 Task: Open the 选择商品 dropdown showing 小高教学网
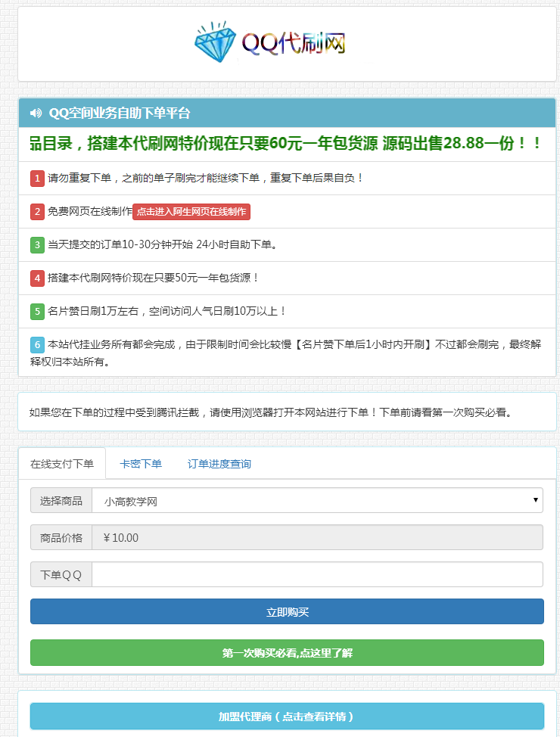(x=317, y=501)
